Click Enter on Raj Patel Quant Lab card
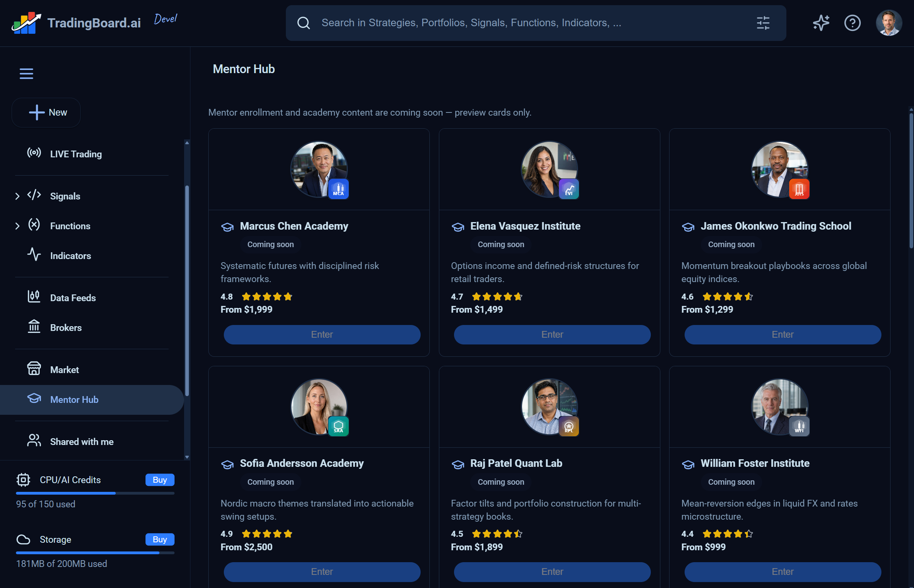The height and width of the screenshot is (588, 914). point(552,572)
